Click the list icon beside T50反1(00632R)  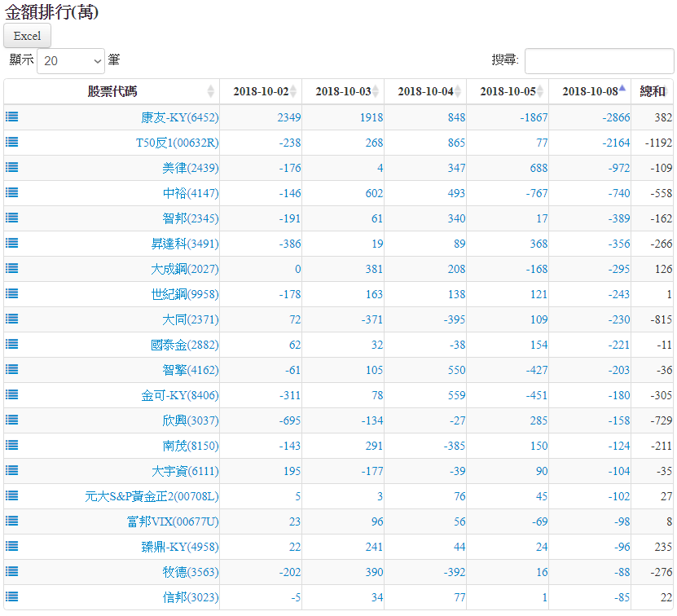point(12,142)
